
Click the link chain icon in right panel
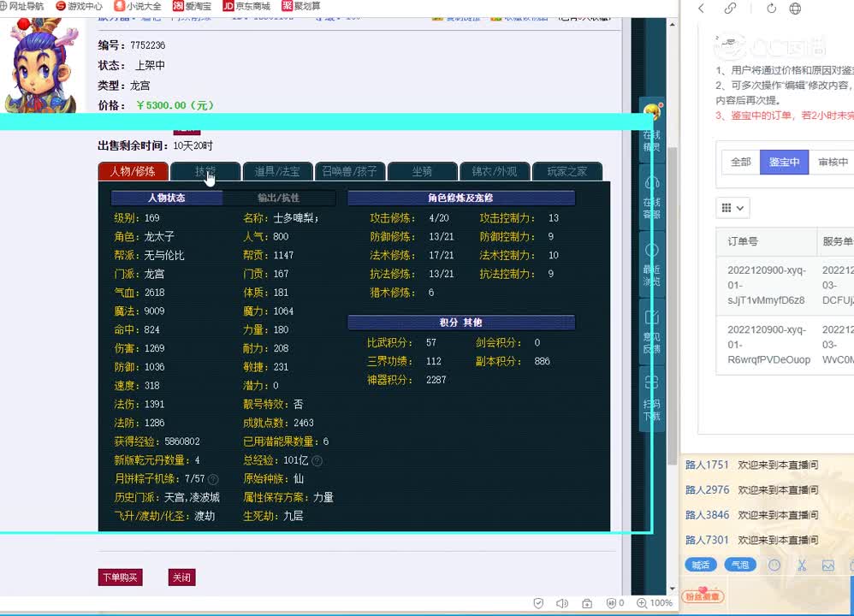pyautogui.click(x=730, y=9)
